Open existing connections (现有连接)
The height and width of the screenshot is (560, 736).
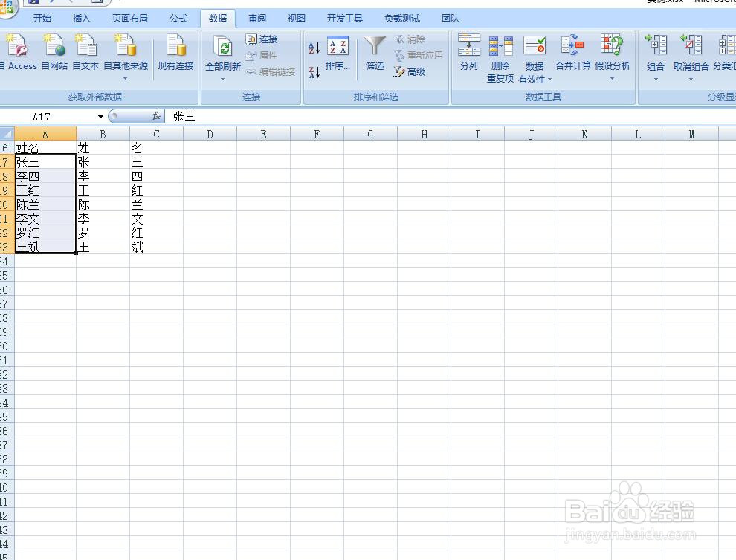pos(175,51)
